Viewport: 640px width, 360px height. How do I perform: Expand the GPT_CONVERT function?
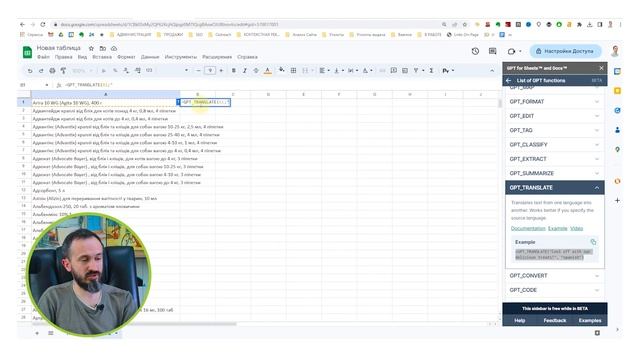point(555,276)
